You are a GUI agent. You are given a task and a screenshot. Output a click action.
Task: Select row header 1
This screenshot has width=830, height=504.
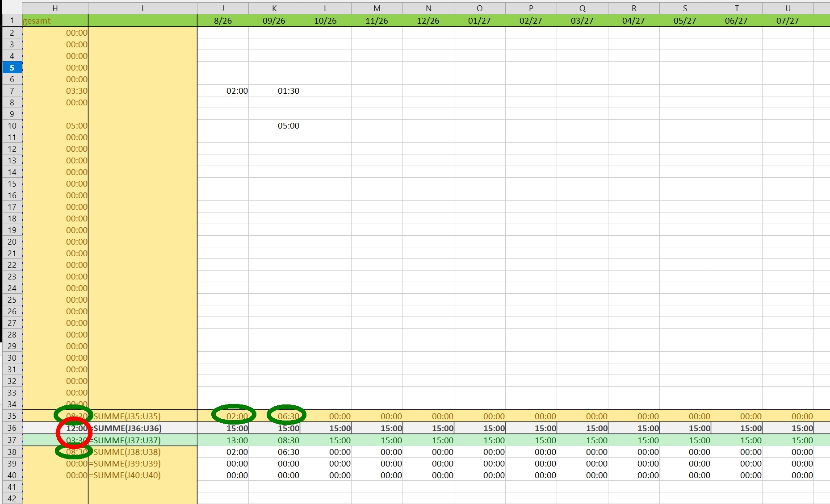coord(12,21)
